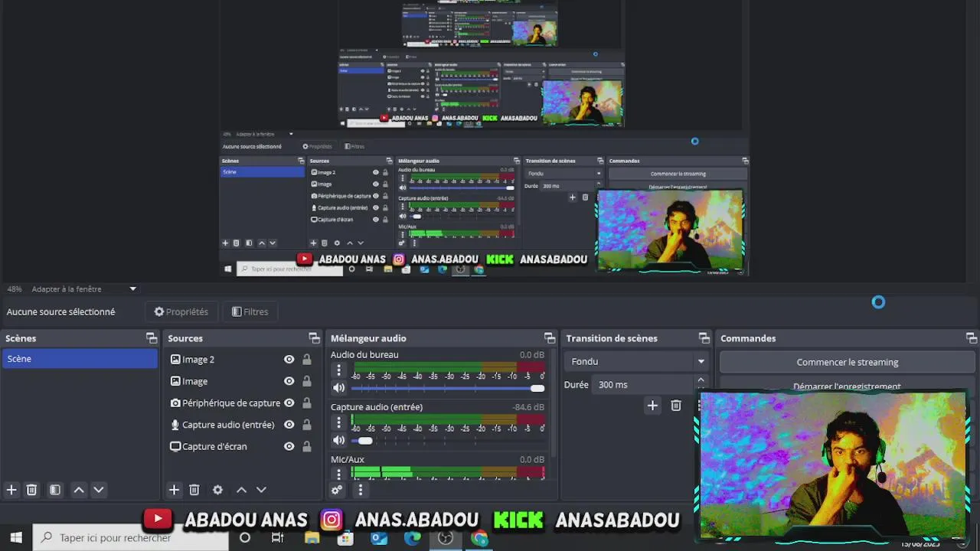980x551 pixels.
Task: Select Scène in the Scènes list
Action: [80, 359]
